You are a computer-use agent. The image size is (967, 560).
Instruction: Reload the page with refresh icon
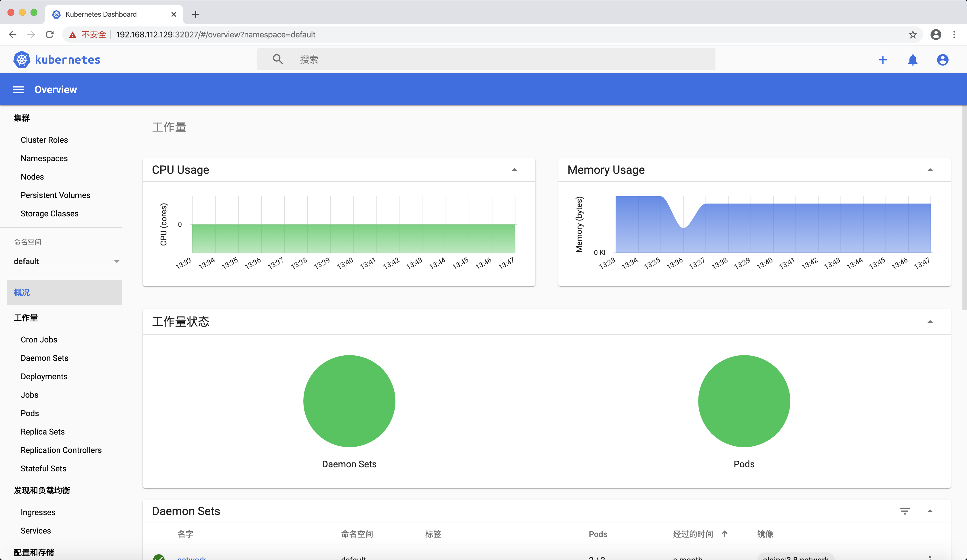click(x=50, y=35)
